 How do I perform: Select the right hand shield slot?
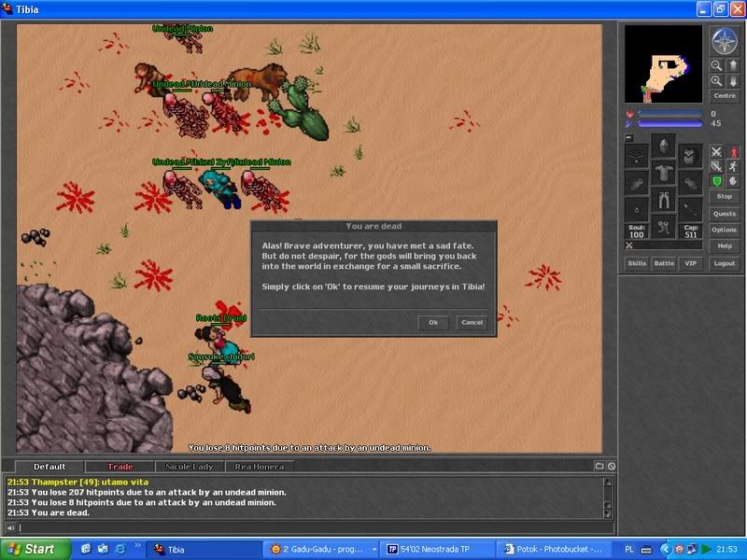tap(690, 183)
